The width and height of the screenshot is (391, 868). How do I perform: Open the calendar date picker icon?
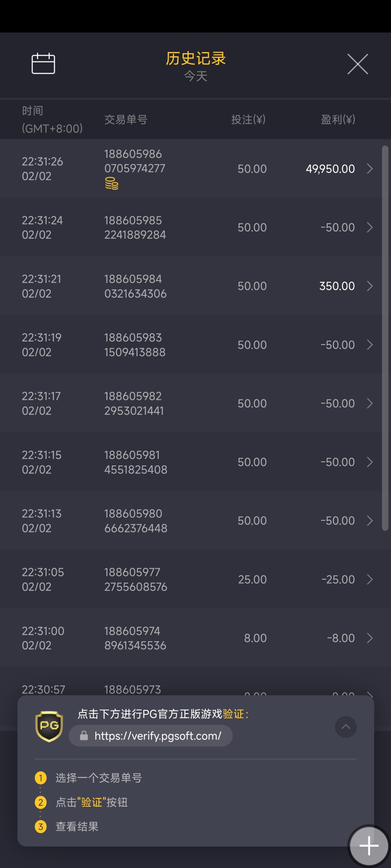43,64
